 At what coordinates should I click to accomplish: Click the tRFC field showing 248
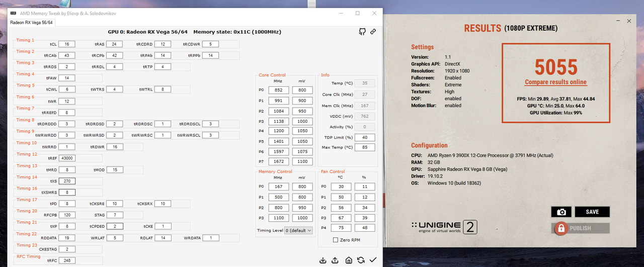[67, 260]
